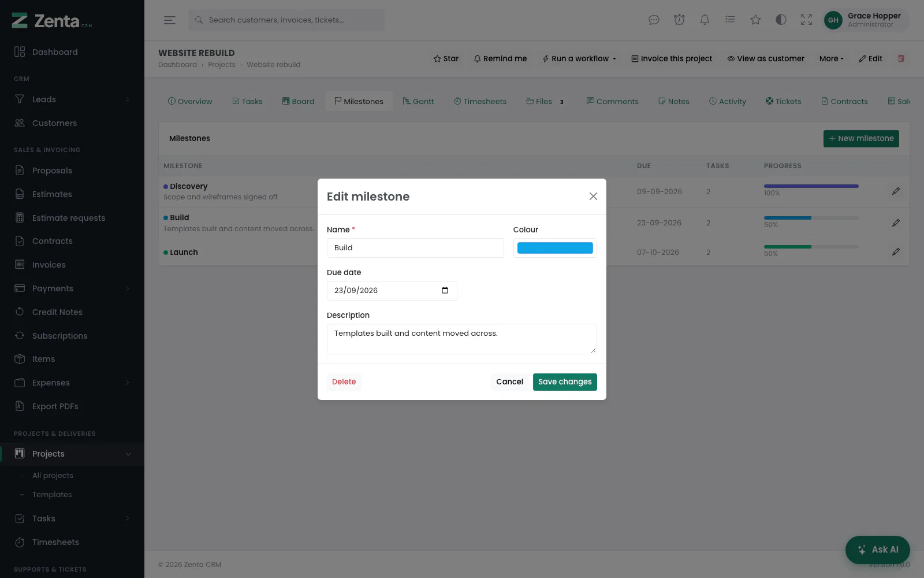Click Save changes button

[x=565, y=381]
